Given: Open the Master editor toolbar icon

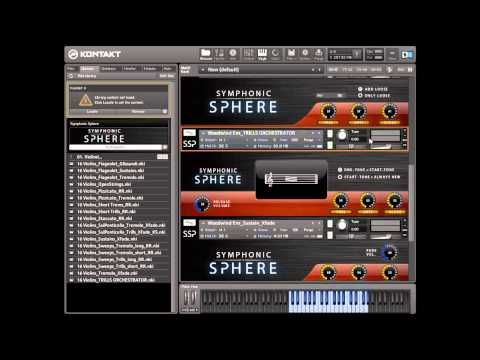Looking at the screenshot, I should [x=219, y=54].
